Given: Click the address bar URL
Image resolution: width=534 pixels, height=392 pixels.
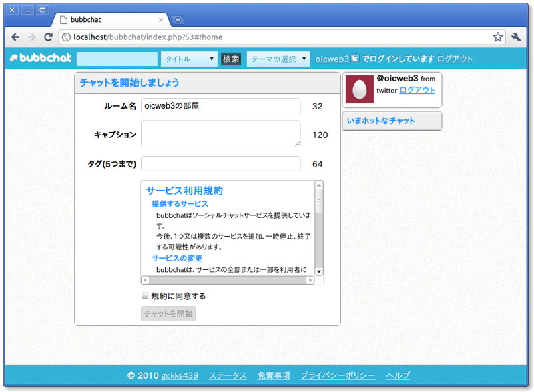Looking at the screenshot, I should (x=148, y=37).
